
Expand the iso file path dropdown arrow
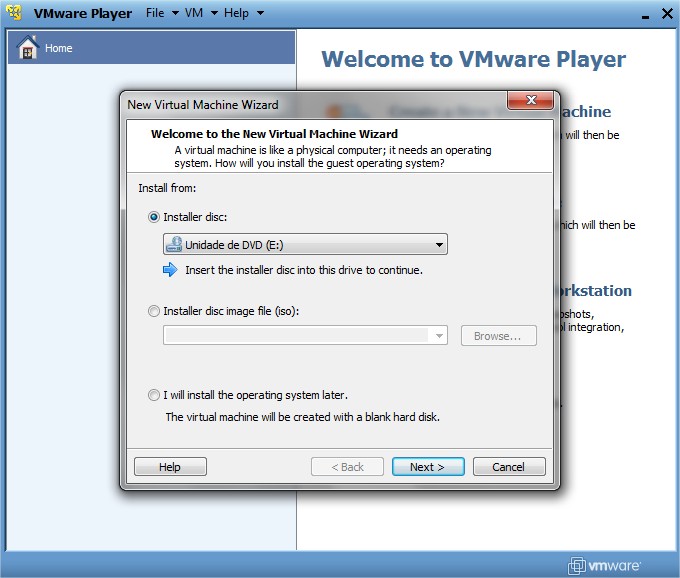click(x=439, y=336)
